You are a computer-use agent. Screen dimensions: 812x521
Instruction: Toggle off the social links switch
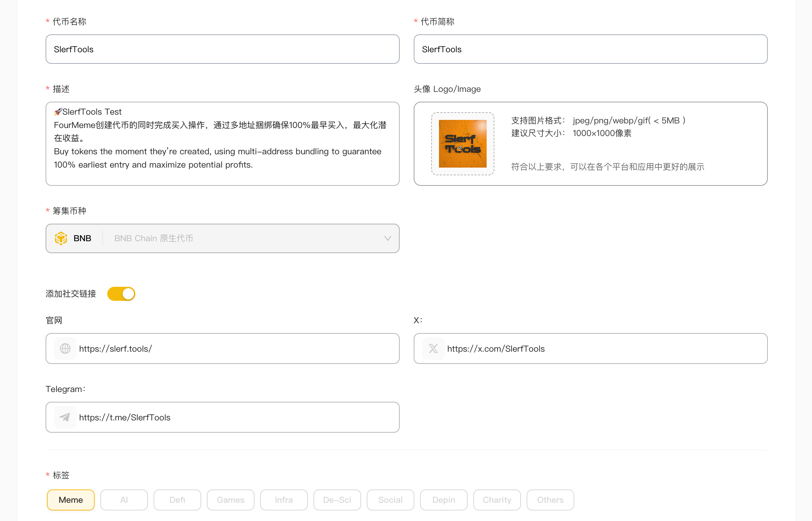tap(121, 294)
